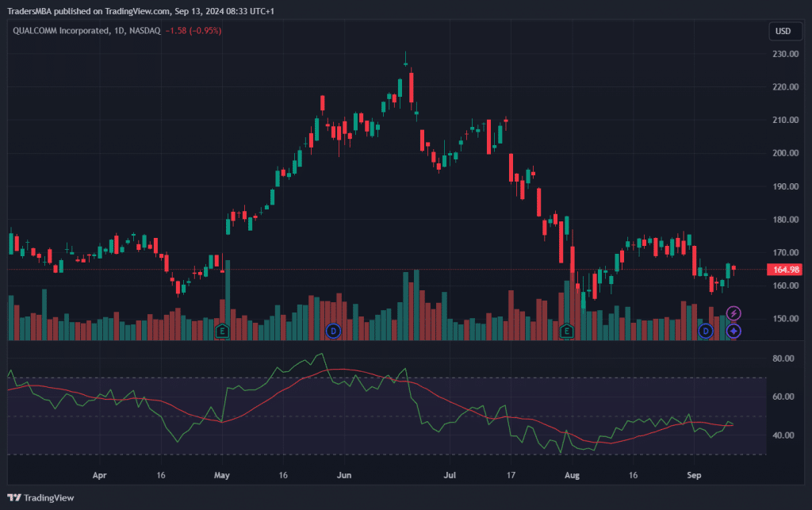The image size is (812, 510).
Task: Click the earnings E marker near May
Action: (222, 330)
